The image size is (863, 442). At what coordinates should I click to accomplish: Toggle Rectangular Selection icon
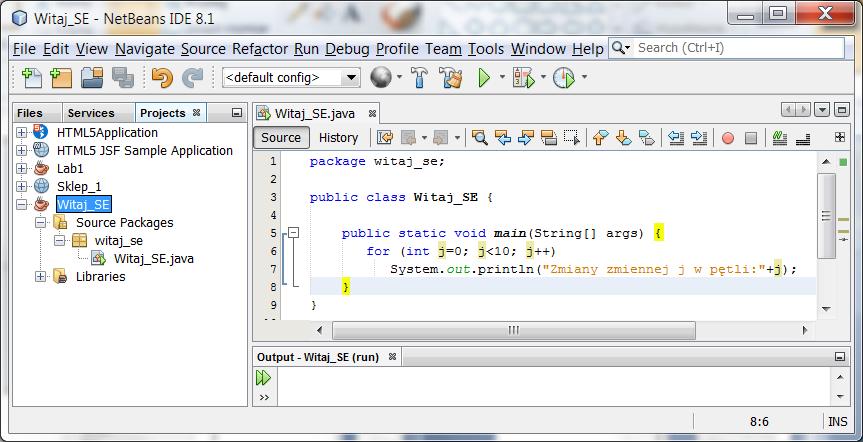(572, 138)
